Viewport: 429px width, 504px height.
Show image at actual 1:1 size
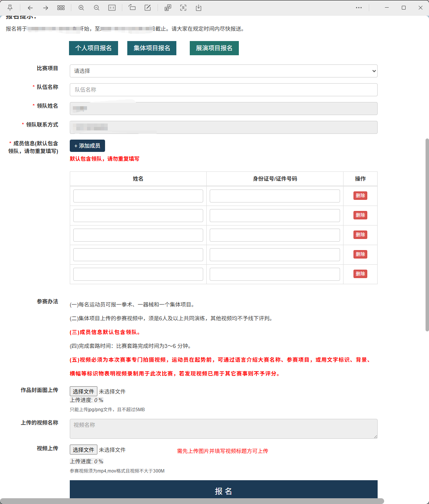[x=112, y=8]
